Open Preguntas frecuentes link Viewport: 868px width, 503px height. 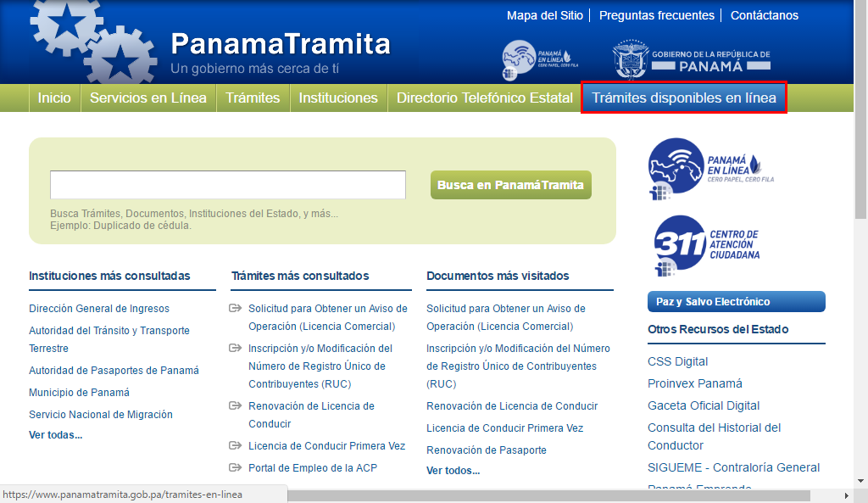pos(657,15)
